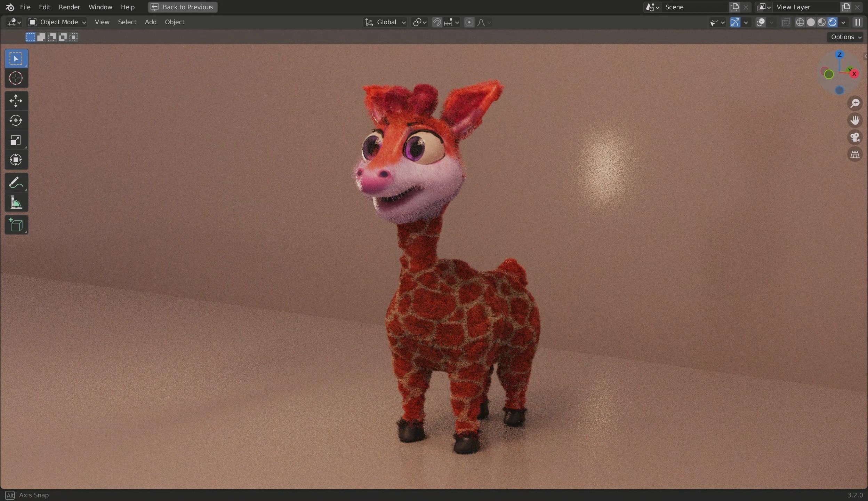Open the Options dropdown
The height and width of the screenshot is (501, 868).
(845, 37)
